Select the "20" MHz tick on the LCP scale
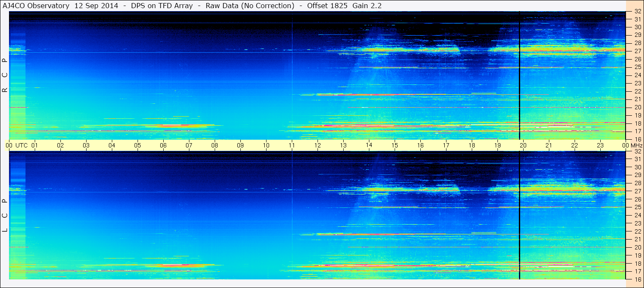The width and height of the screenshot is (644, 288). 638,247
